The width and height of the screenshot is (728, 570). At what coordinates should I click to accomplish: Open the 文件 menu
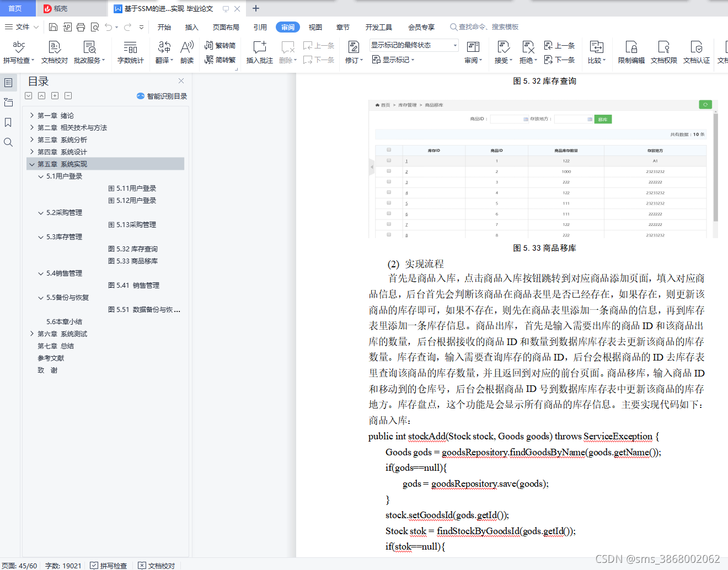pyautogui.click(x=21, y=26)
